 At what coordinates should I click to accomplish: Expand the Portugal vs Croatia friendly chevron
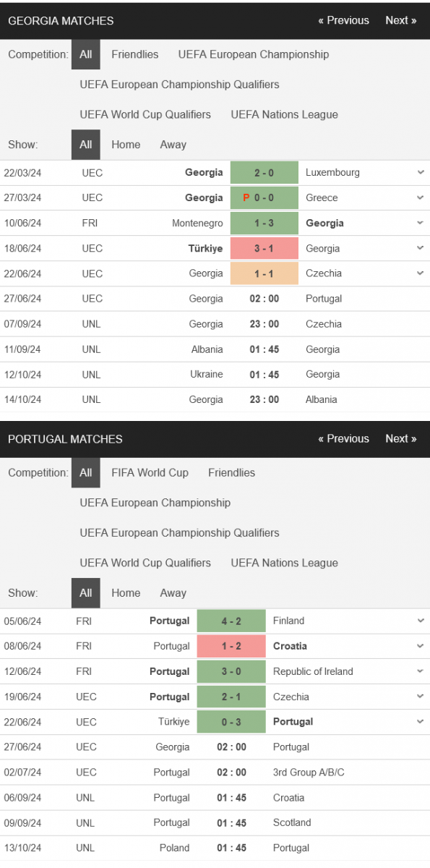[x=421, y=646]
